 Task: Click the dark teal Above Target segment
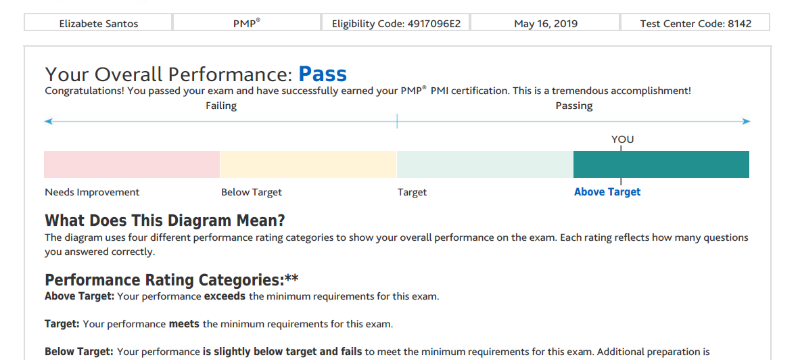661,164
